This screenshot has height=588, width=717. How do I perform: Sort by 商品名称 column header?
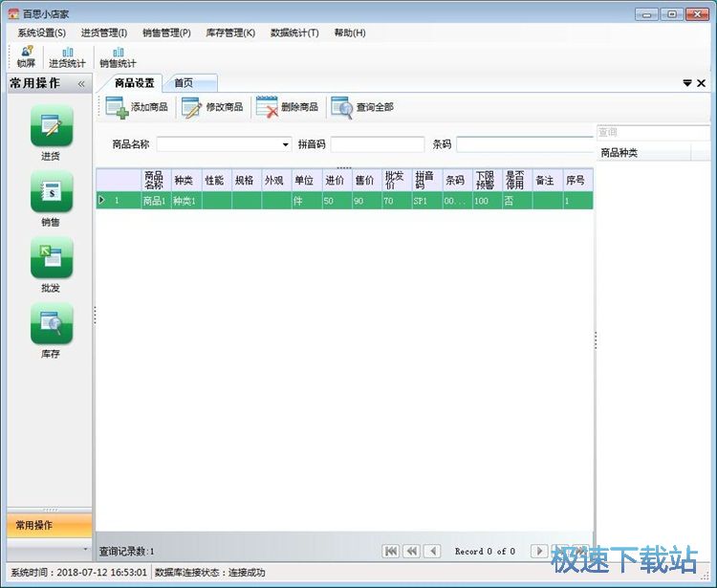point(156,180)
